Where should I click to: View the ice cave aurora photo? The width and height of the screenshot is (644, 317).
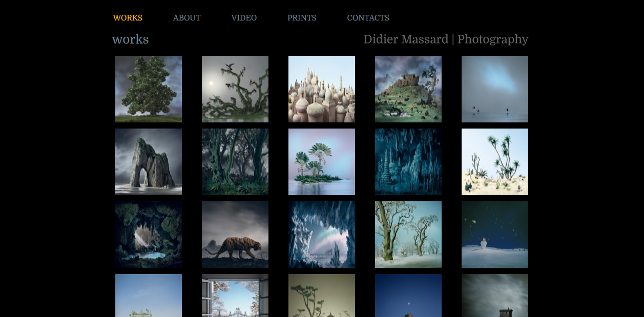(322, 235)
